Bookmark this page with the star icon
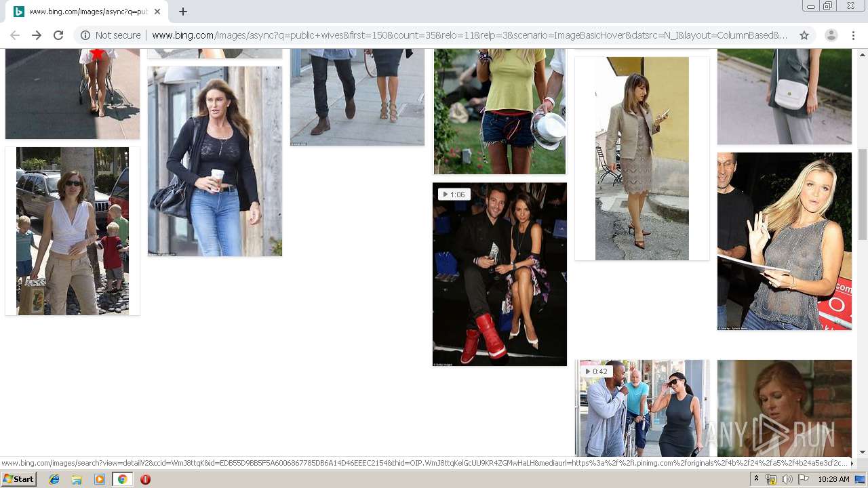The height and width of the screenshot is (488, 868). coord(804,35)
